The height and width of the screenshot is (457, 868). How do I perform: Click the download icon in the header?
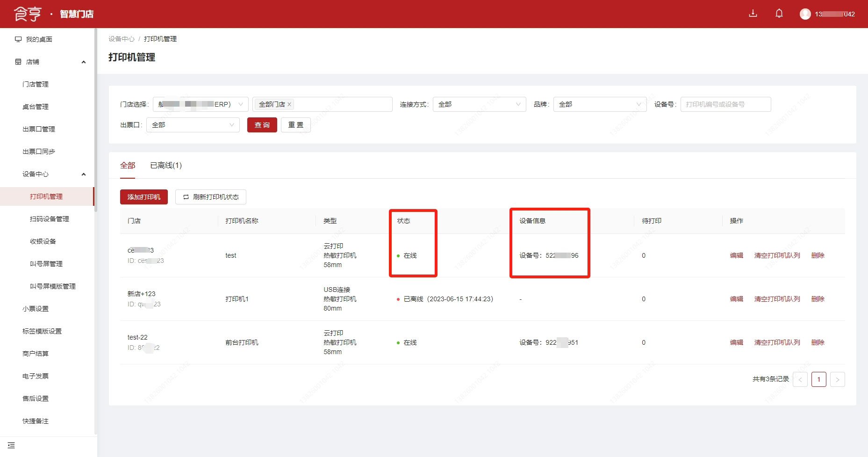coord(753,14)
